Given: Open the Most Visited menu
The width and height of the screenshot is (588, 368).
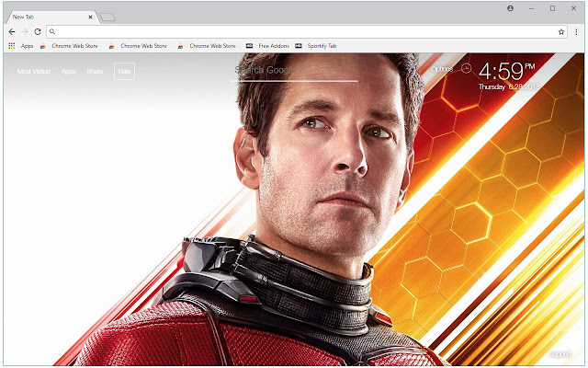Looking at the screenshot, I should 34,72.
